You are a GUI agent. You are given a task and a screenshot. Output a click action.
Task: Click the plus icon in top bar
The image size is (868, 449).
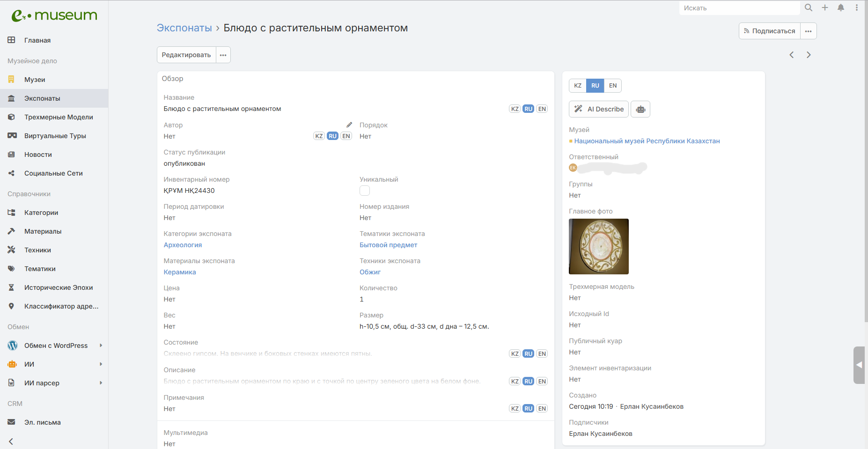(825, 7)
